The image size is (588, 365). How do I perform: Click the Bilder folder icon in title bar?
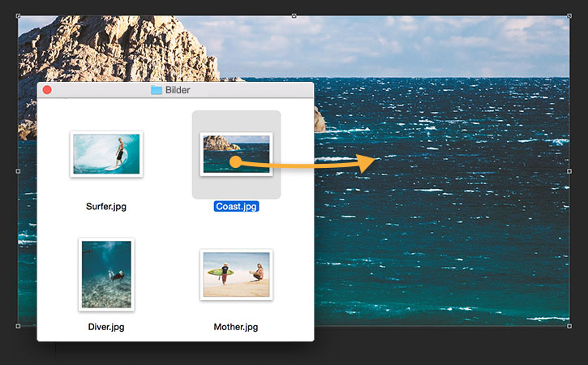pyautogui.click(x=157, y=90)
